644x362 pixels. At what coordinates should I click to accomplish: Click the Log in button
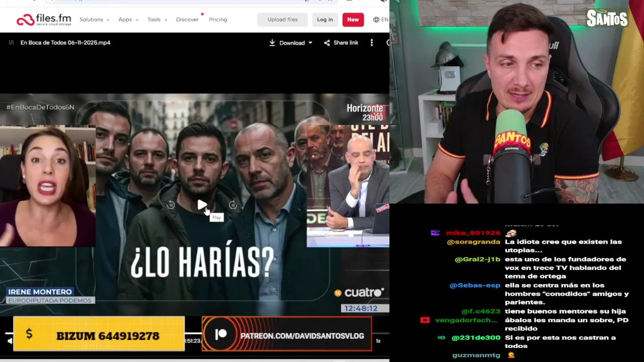click(x=325, y=20)
